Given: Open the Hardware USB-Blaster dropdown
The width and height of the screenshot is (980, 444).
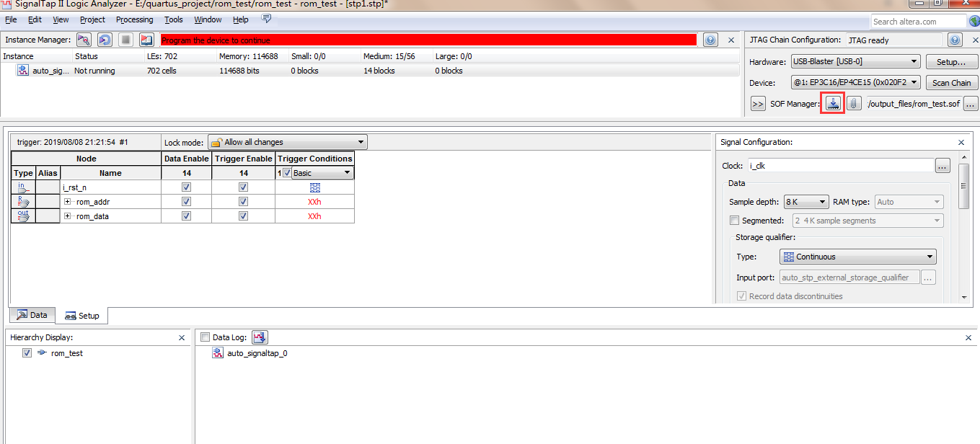Looking at the screenshot, I should [x=855, y=62].
